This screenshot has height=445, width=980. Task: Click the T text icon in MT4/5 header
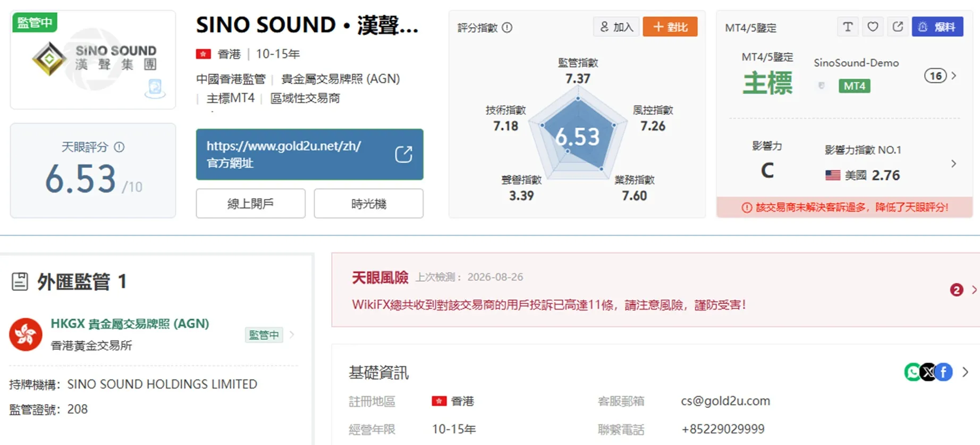click(x=848, y=27)
